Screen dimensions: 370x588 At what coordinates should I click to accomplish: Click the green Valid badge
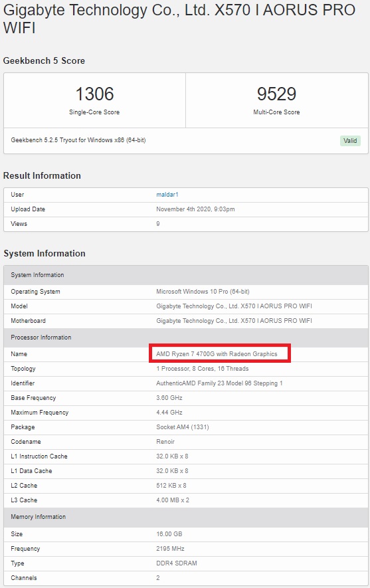point(350,141)
